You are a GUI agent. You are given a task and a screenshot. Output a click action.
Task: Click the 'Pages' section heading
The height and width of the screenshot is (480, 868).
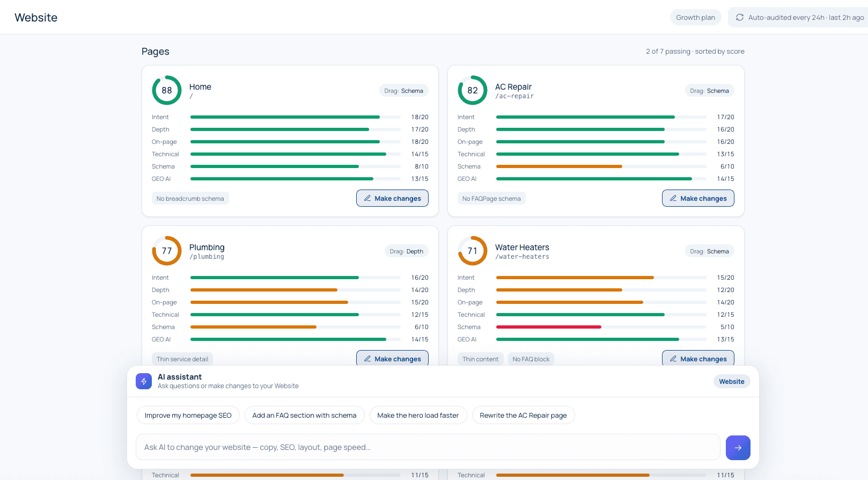156,52
